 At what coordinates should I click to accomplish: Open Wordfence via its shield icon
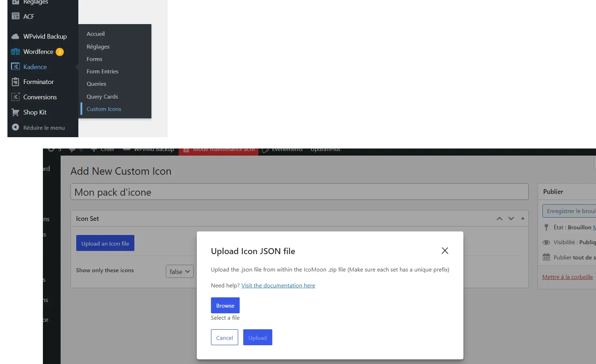pos(15,52)
